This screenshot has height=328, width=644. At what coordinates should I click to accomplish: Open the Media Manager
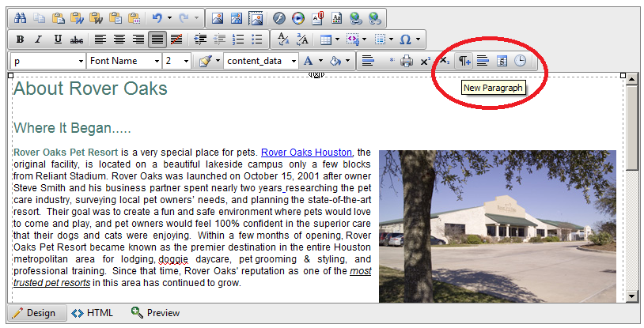pos(298,17)
